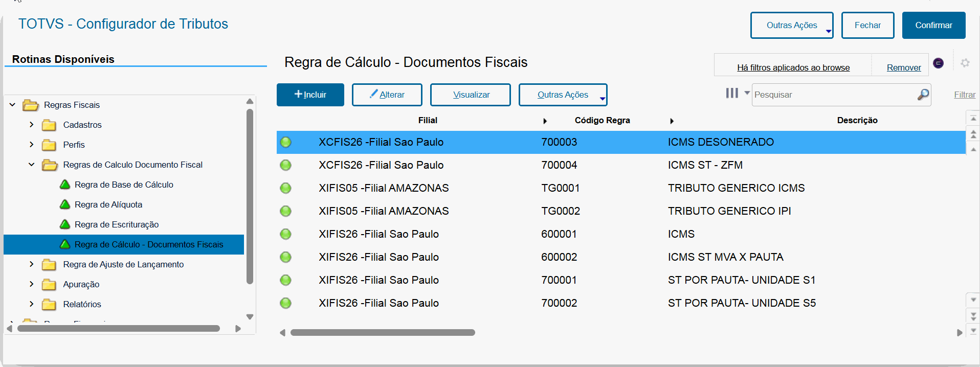This screenshot has width=980, height=367.
Task: Open the column configuration bars icon
Action: (732, 93)
